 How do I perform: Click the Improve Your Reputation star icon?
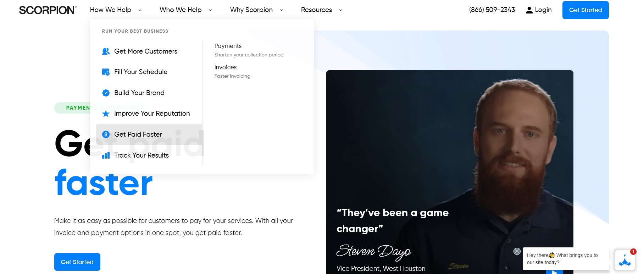click(x=106, y=114)
